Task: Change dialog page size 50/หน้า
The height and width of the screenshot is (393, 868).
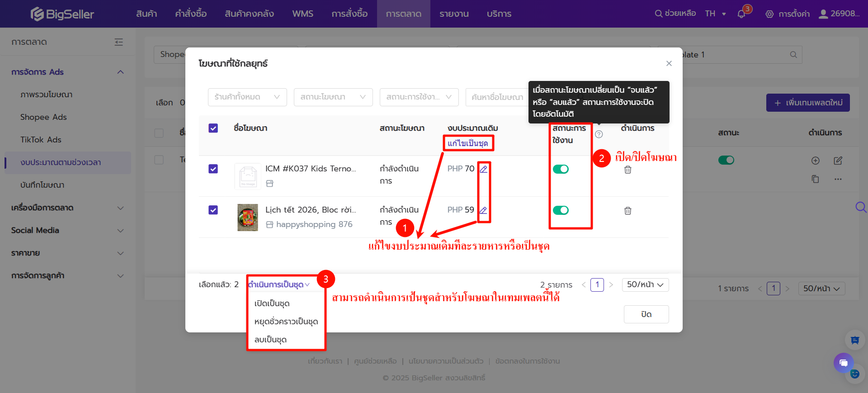Action: click(645, 285)
